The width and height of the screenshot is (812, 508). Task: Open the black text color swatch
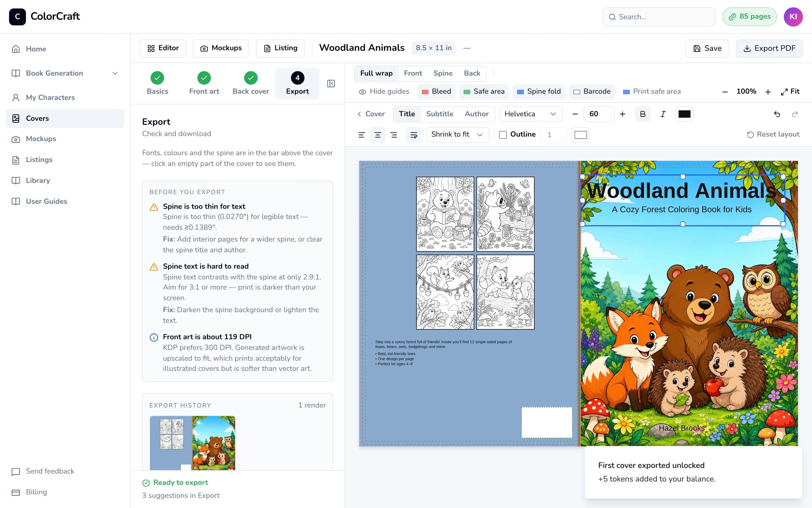[x=684, y=114]
